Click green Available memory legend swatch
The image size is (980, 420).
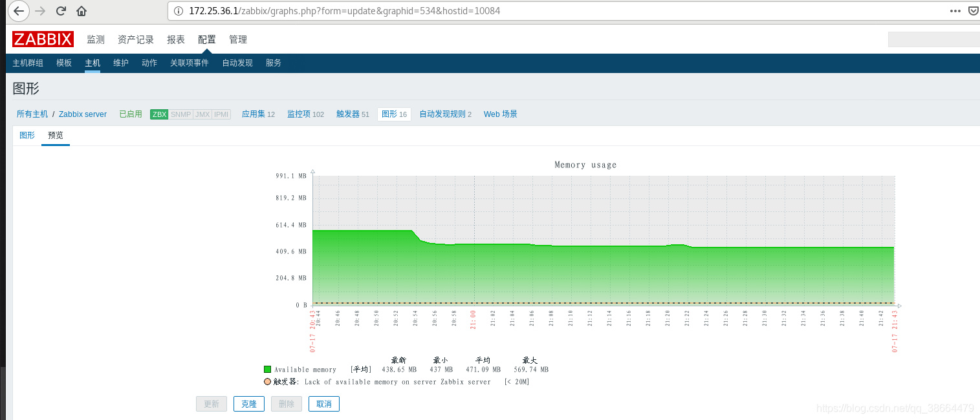point(267,370)
